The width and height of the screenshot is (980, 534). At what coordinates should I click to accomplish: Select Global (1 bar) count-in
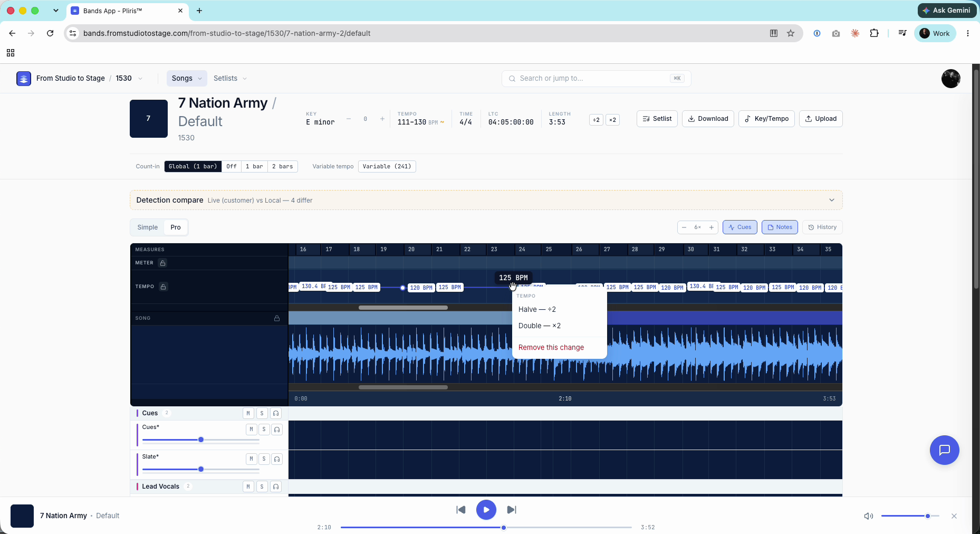193,167
